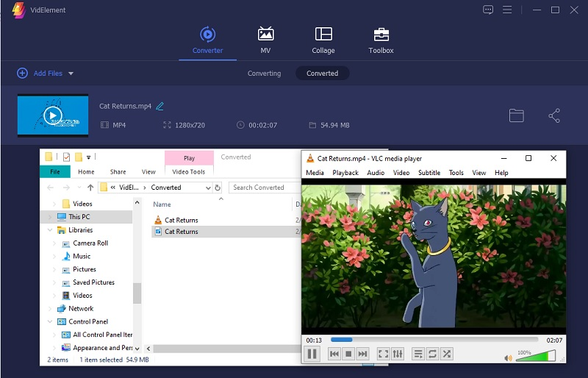Open the Toolbox tab
This screenshot has height=378, width=588.
[x=381, y=40]
